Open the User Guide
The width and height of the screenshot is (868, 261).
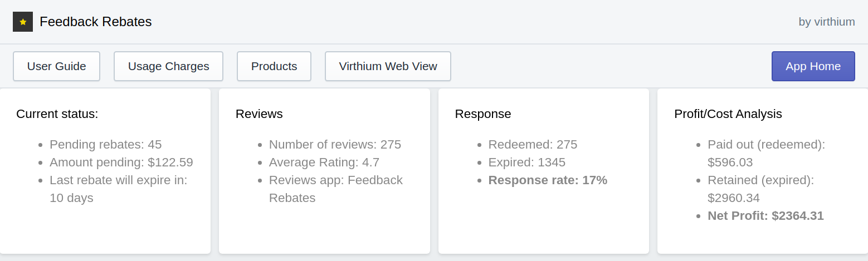pos(56,66)
